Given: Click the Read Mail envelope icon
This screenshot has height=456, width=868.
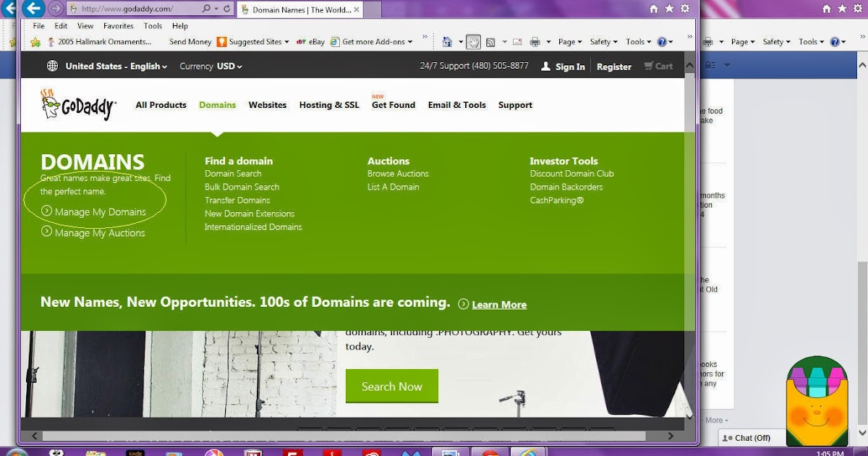Looking at the screenshot, I should coord(517,42).
